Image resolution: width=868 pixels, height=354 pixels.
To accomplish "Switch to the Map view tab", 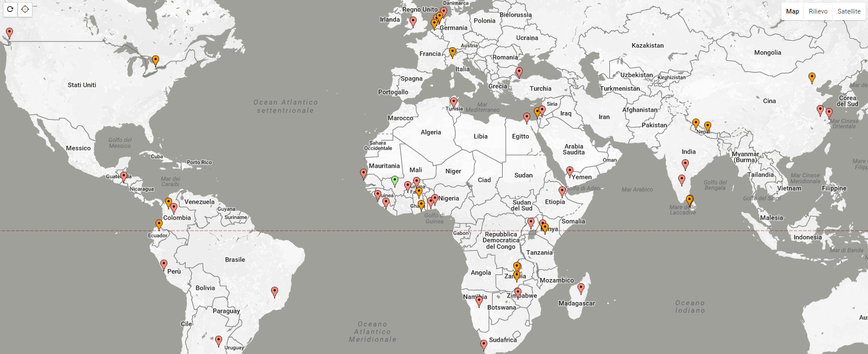I will (x=793, y=11).
